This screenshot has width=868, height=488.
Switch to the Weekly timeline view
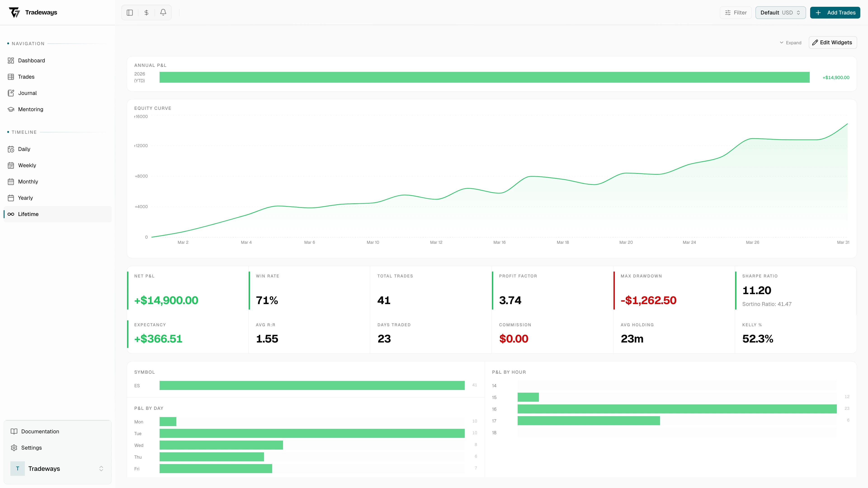pos(27,165)
